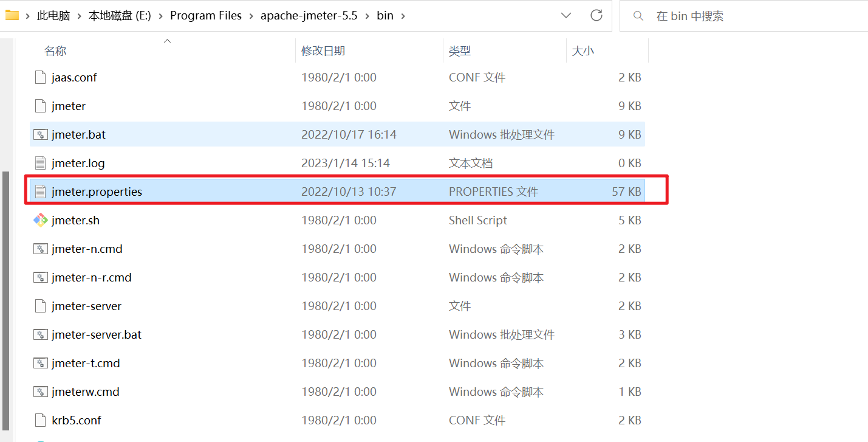The image size is (868, 442).
Task: Expand chevron after Program Files breadcrumb
Action: pos(251,16)
